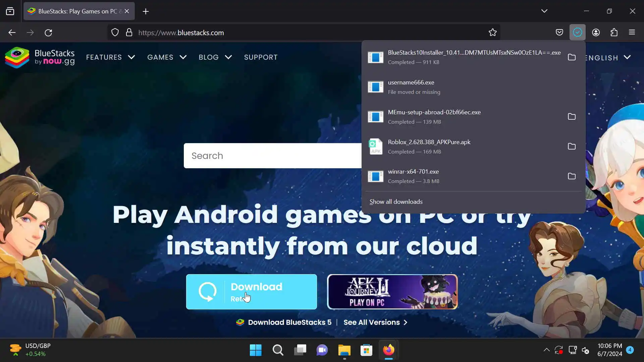Open the SUPPORT menu item
This screenshot has height=362, width=644.
coord(261,57)
